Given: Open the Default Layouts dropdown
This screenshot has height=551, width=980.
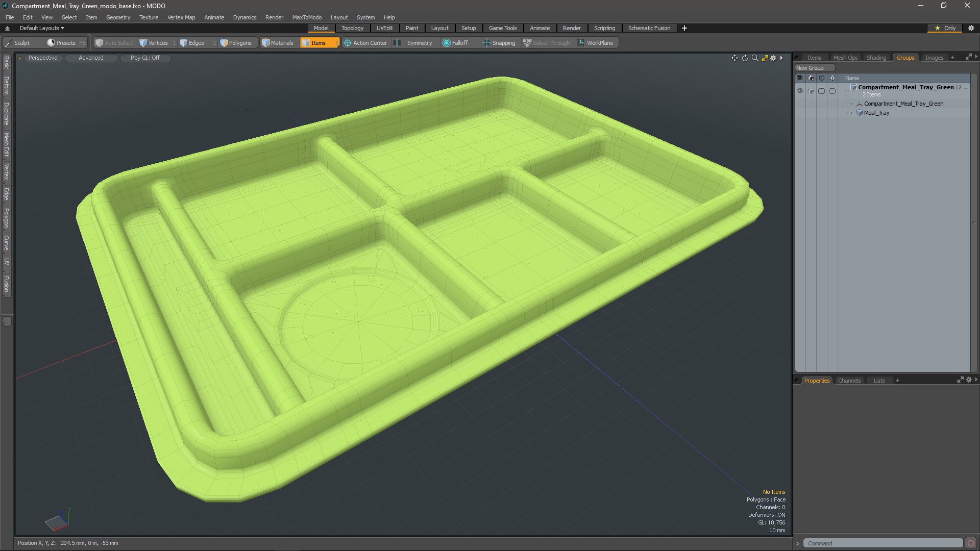Looking at the screenshot, I should click(42, 28).
